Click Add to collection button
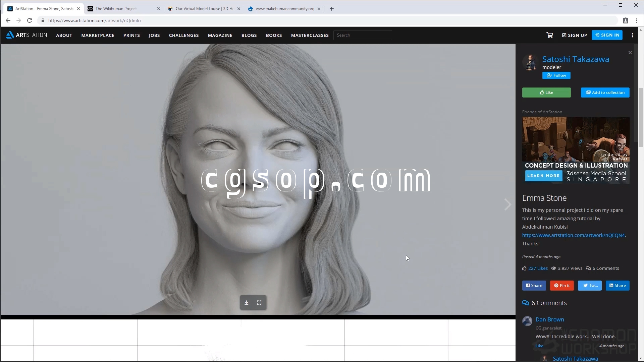644x362 pixels. pos(605,93)
